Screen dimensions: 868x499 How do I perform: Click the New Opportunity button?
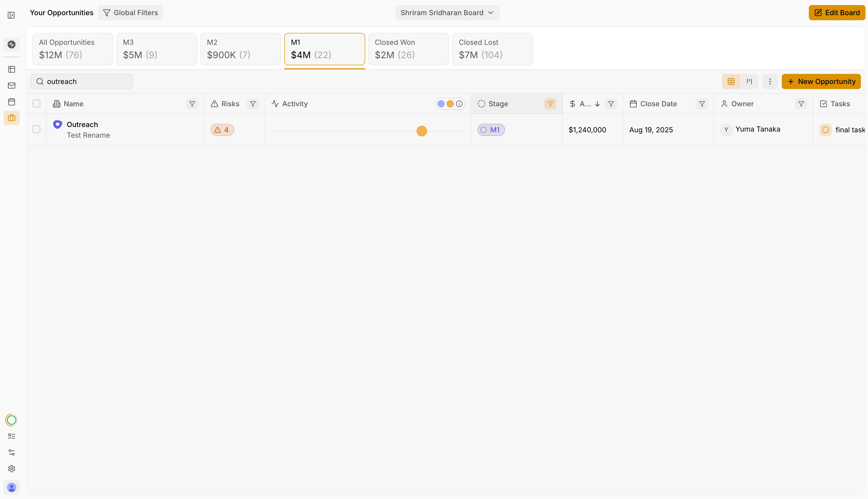coord(821,81)
